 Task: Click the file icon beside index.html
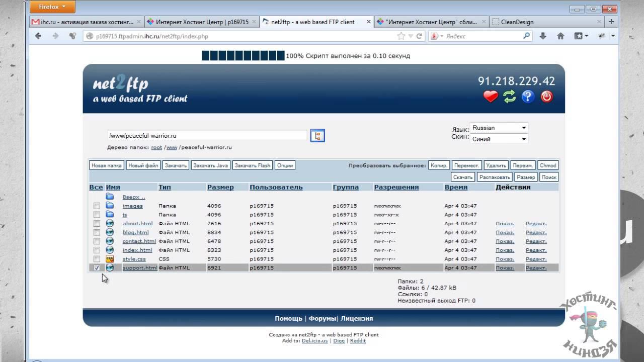pos(110,250)
